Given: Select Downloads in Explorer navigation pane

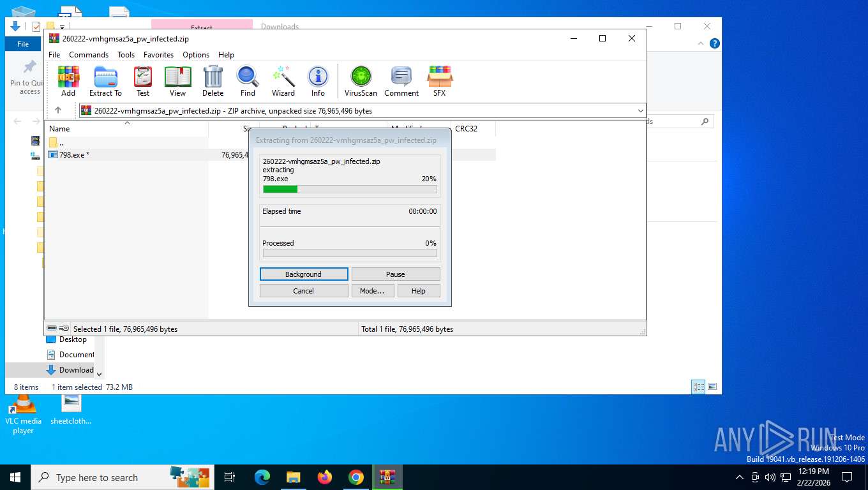Looking at the screenshot, I should click(x=70, y=370).
